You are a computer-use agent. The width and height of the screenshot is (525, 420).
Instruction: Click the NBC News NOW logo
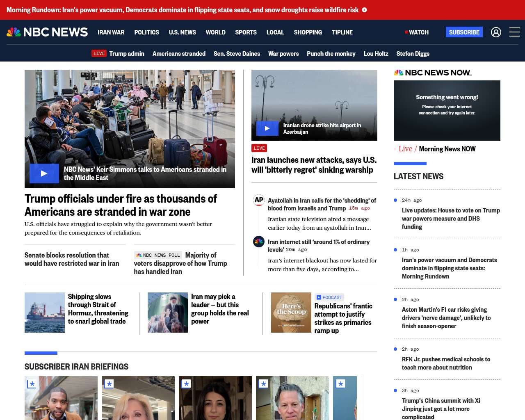433,73
